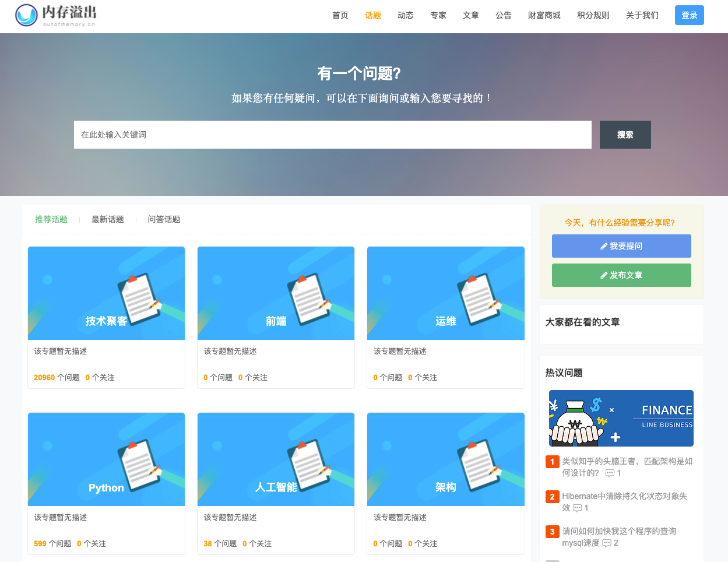Click the 搜索 button
This screenshot has width=728, height=562.
tap(625, 135)
